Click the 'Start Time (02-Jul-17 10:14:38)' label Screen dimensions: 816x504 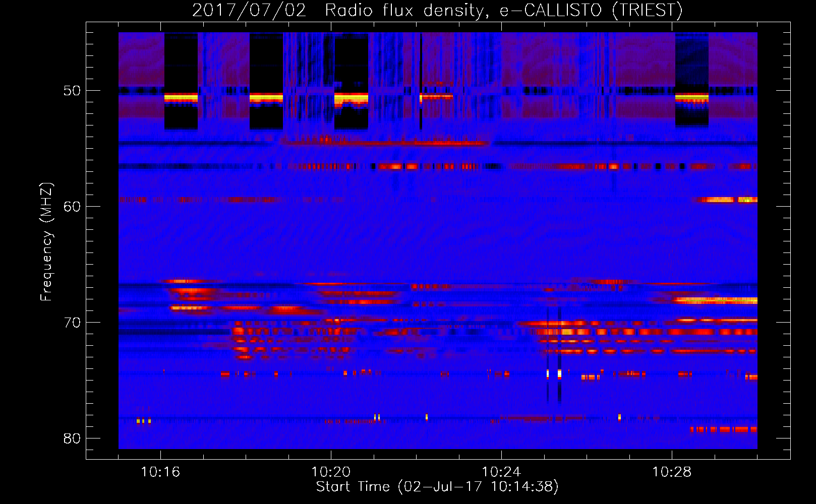437,487
